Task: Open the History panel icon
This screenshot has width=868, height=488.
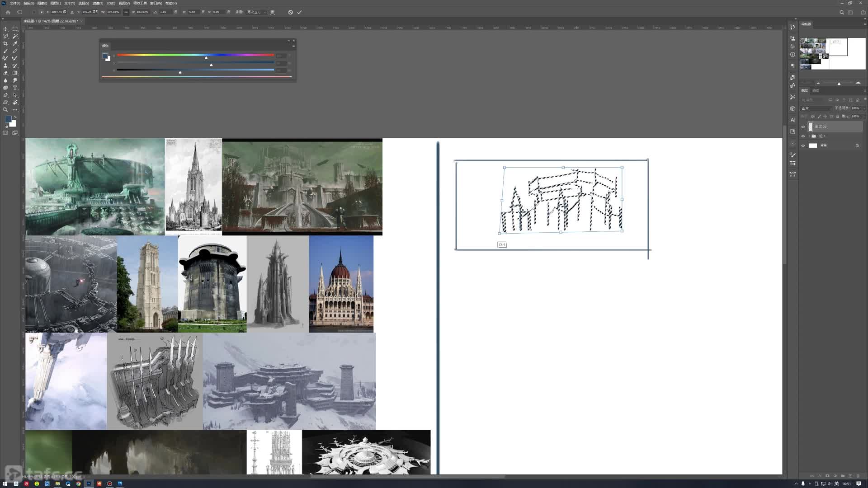Action: coord(793,27)
